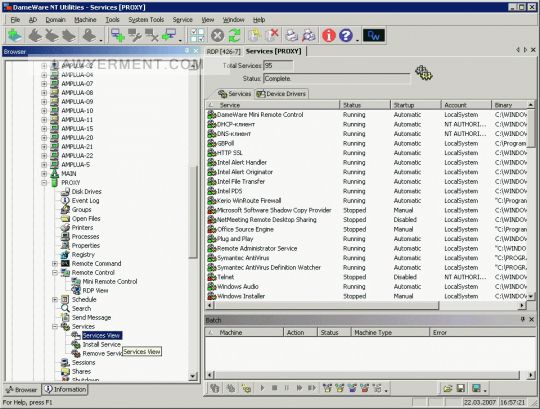Select the Telnet service row
The image size is (540, 409).
(x=367, y=277)
